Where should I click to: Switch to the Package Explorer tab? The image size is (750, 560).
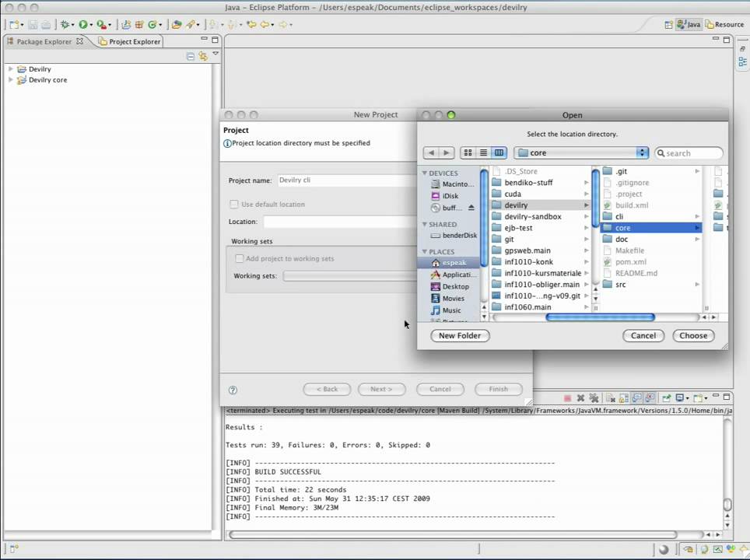[x=45, y=41]
